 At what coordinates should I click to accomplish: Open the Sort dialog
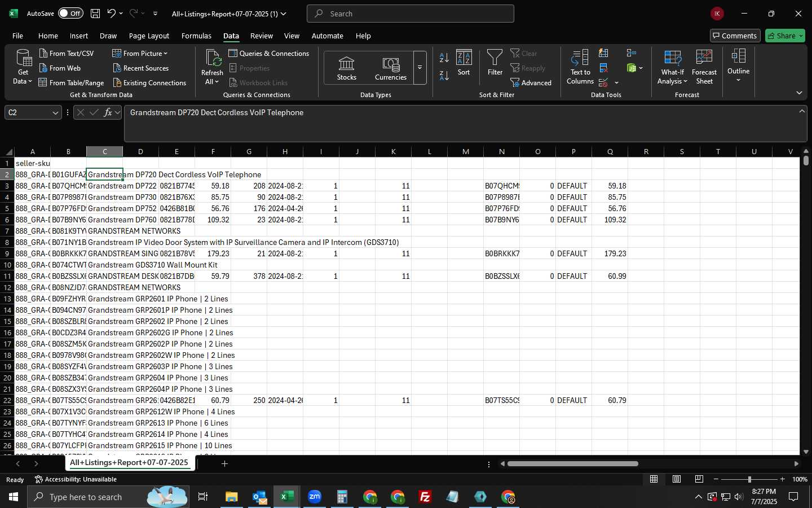[464, 63]
